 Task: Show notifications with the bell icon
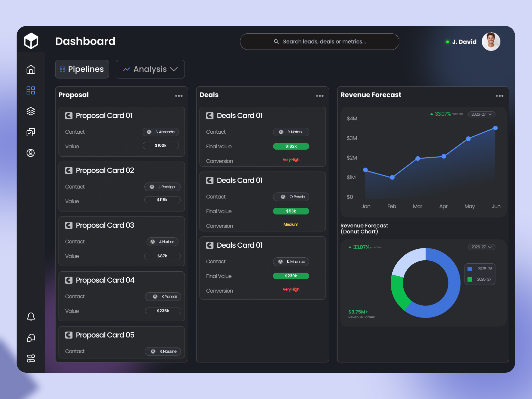tap(31, 317)
